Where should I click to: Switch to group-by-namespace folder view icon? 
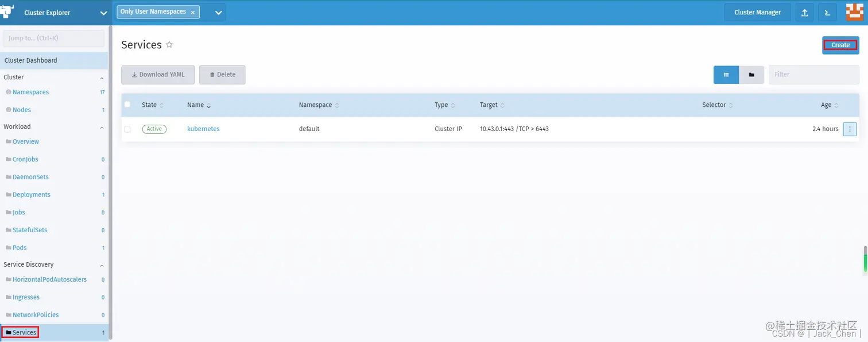tap(751, 75)
